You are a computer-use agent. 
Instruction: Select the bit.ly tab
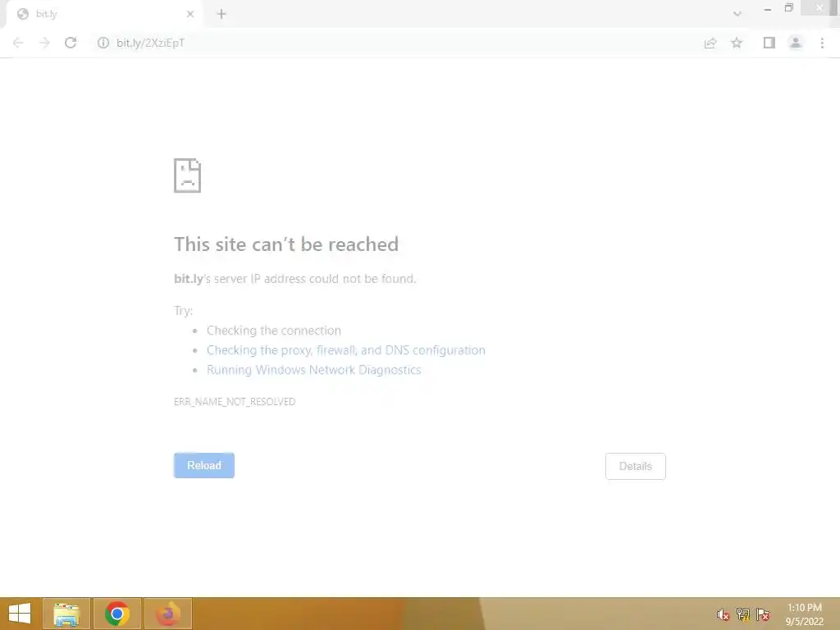[104, 14]
